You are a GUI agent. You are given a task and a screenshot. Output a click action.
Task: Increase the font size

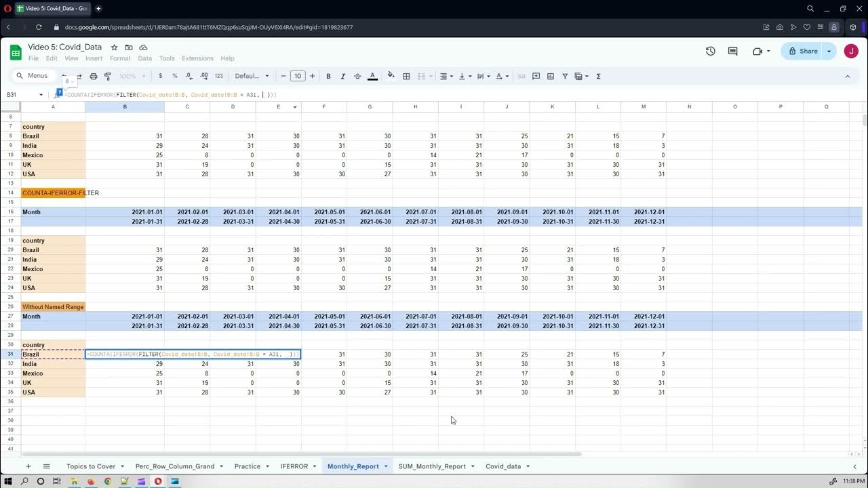coord(312,76)
